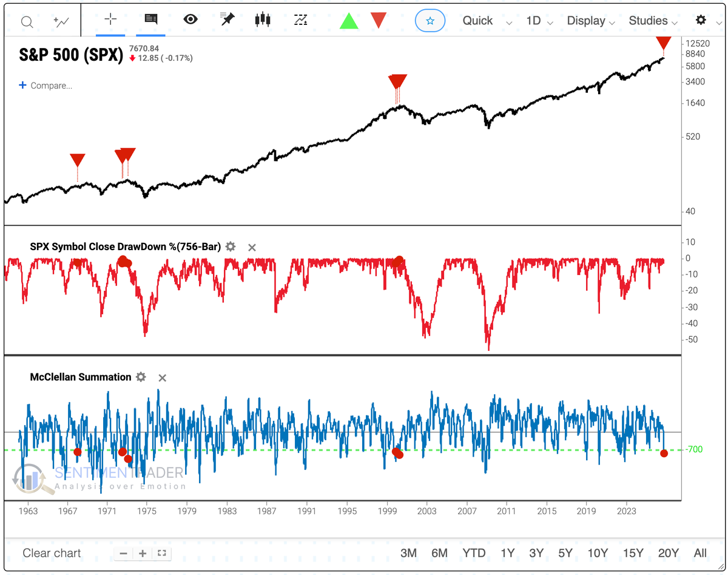Select the YTD time range
Screen dimensions: 728x575
tap(474, 553)
